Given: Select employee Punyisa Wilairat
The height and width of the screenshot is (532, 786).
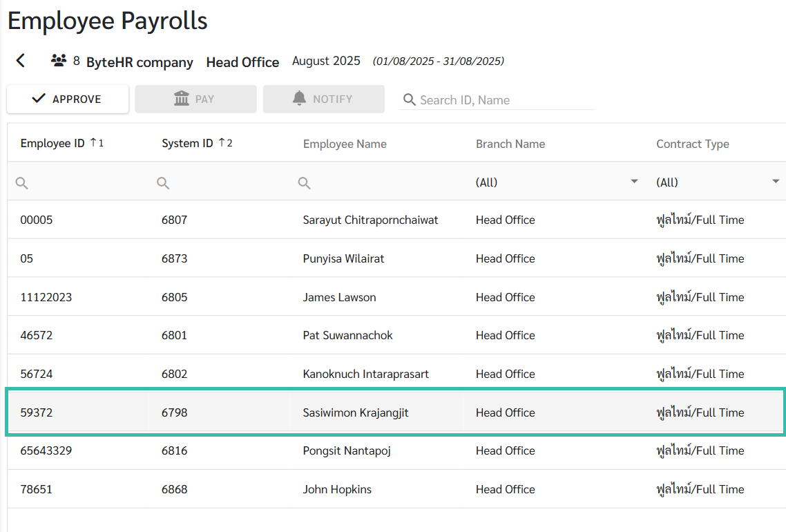Looking at the screenshot, I should (343, 258).
